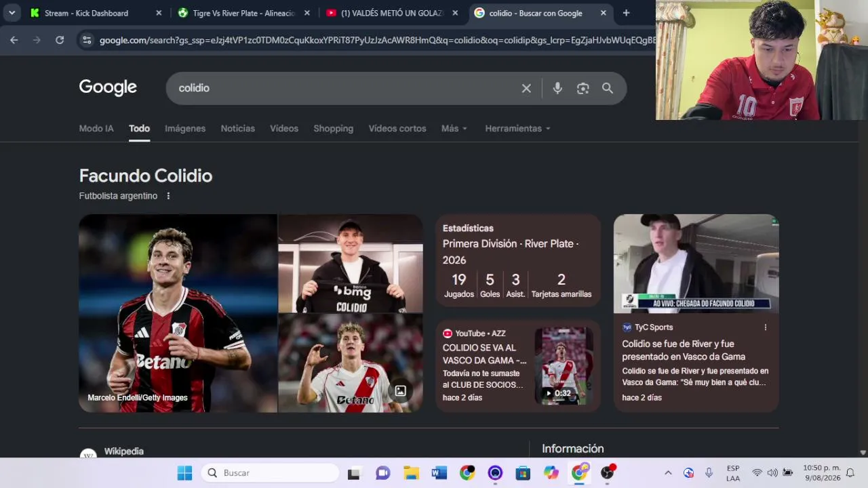The width and height of the screenshot is (868, 488).
Task: Open the Wikipedia search result
Action: click(x=124, y=451)
